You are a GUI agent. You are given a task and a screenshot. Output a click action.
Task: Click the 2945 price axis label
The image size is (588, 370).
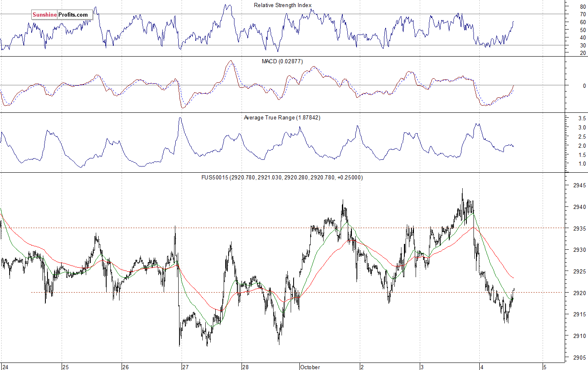(x=579, y=186)
